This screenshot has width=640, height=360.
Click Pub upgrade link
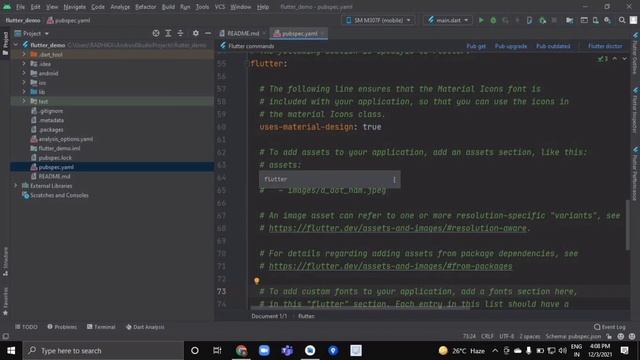pos(511,46)
